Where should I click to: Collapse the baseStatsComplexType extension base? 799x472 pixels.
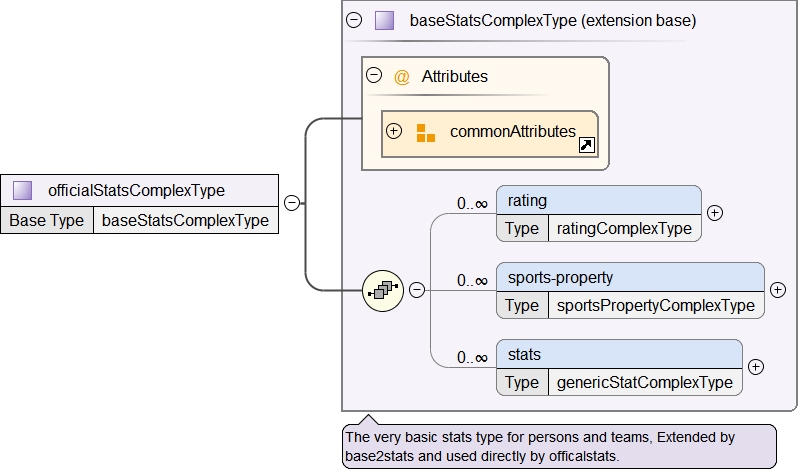(x=354, y=20)
